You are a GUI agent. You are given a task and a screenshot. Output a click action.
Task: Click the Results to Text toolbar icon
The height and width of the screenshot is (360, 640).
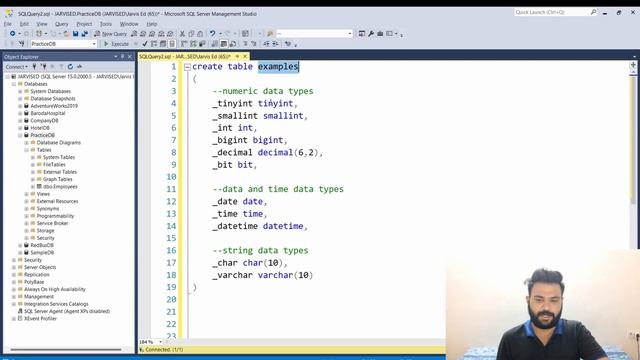215,44
